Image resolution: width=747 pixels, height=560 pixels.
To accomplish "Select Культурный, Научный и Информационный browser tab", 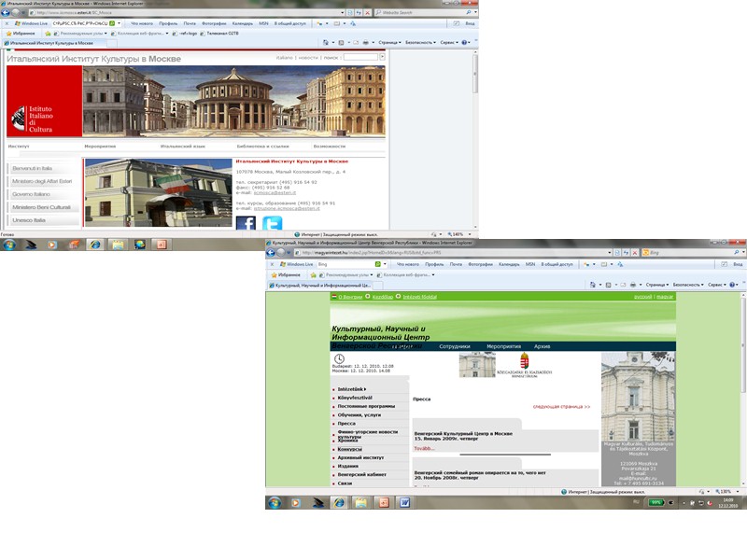I will (320, 286).
